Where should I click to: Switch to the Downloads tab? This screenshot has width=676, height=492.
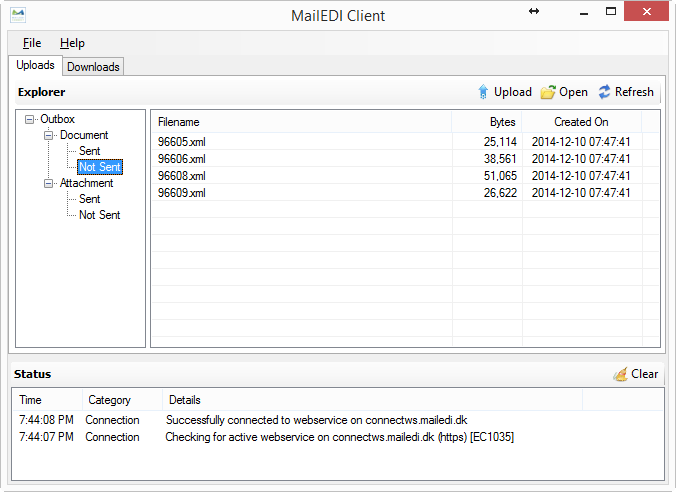coord(93,67)
